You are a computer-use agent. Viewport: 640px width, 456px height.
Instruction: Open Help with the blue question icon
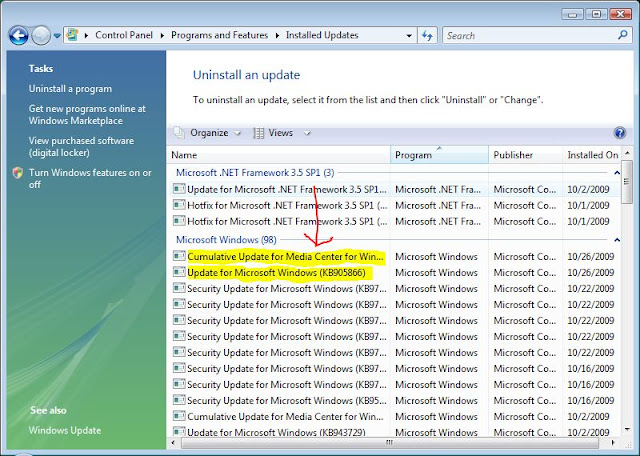[620, 133]
